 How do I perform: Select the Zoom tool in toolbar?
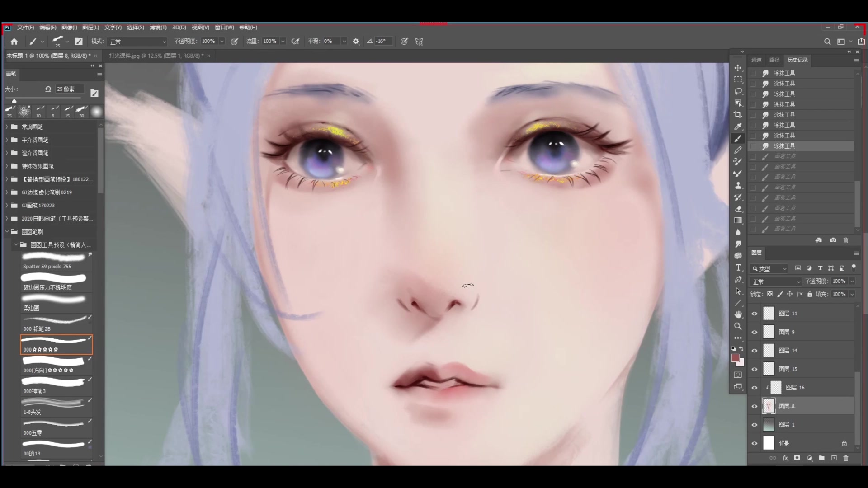pyautogui.click(x=738, y=326)
